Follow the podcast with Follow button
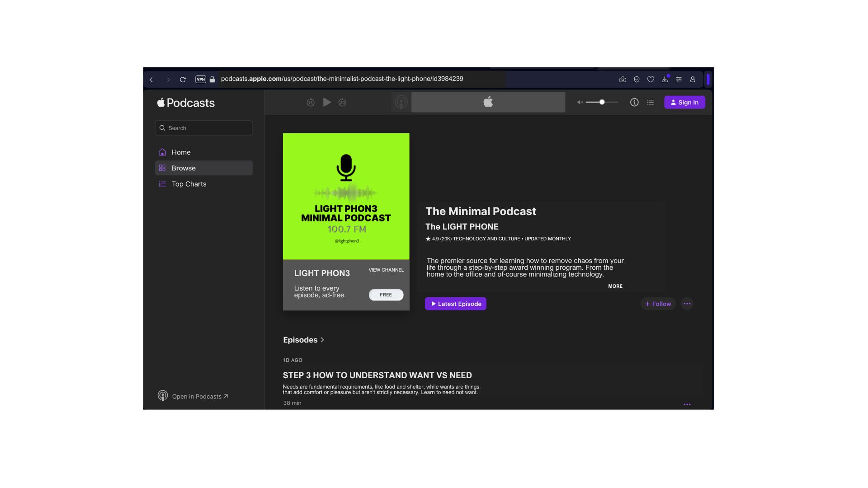 point(658,304)
